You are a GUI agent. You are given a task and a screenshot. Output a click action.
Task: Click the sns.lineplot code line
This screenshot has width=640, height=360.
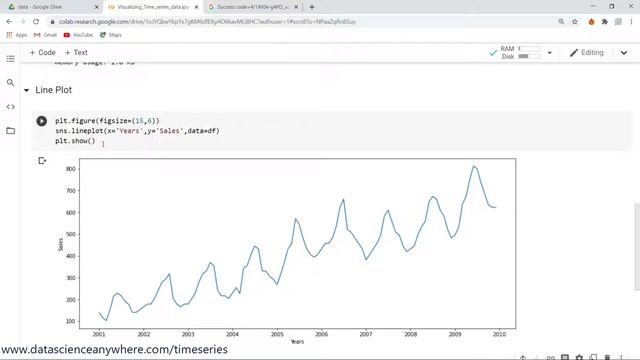[x=138, y=131]
